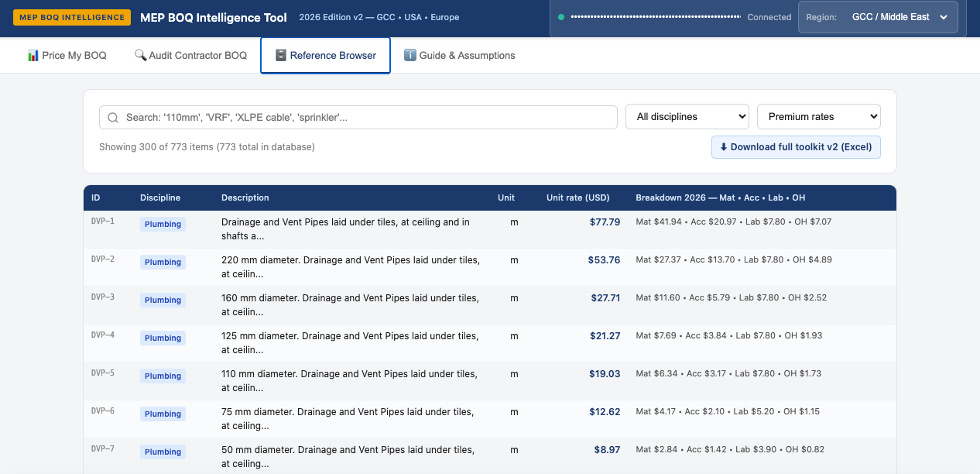Open the Guide & Assumptions tab
Image resolution: width=980 pixels, height=474 pixels.
[x=460, y=56]
